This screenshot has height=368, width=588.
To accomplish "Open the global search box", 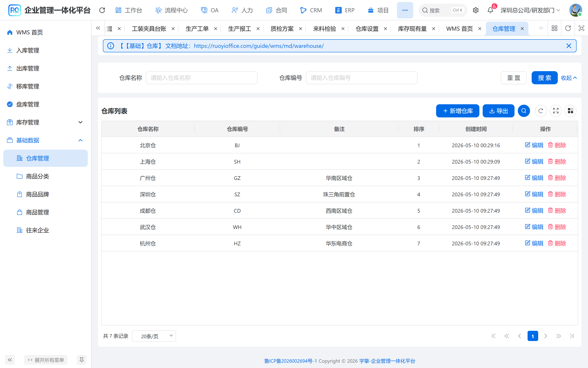I will coord(443,10).
